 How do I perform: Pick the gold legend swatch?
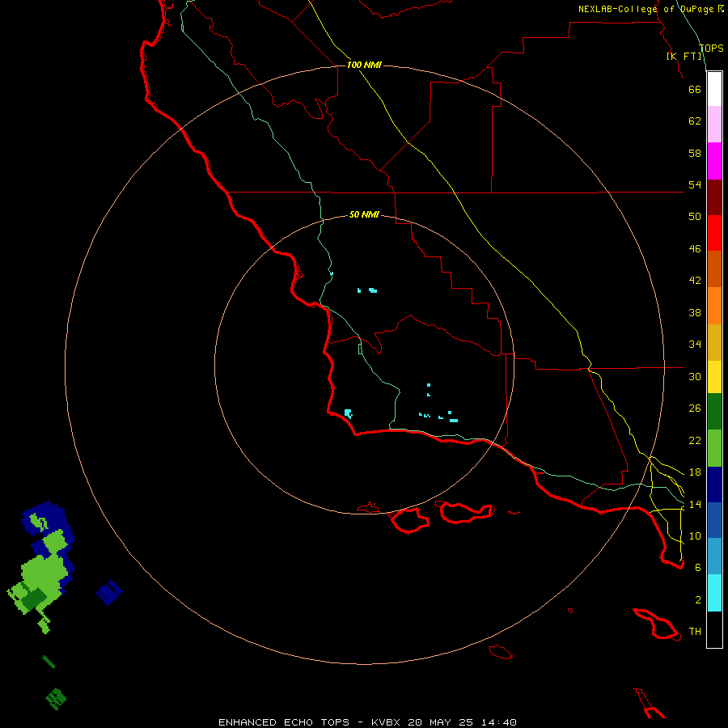[714, 342]
